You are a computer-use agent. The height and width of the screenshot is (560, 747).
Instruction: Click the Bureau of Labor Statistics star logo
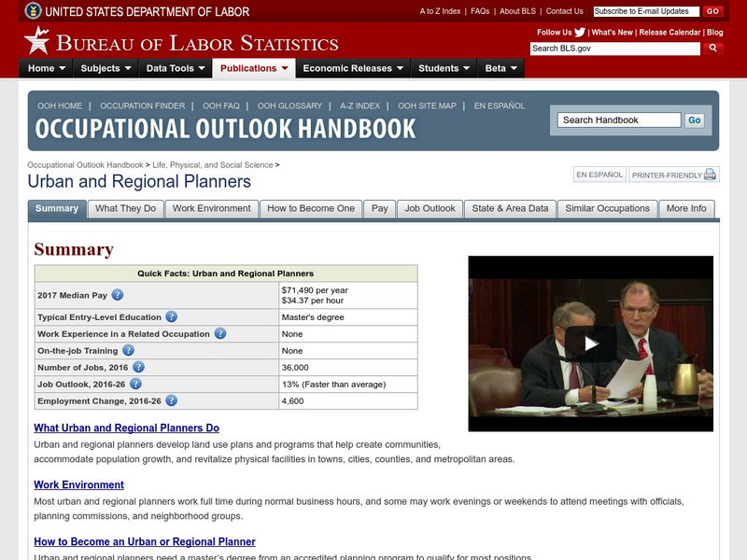pos(37,40)
